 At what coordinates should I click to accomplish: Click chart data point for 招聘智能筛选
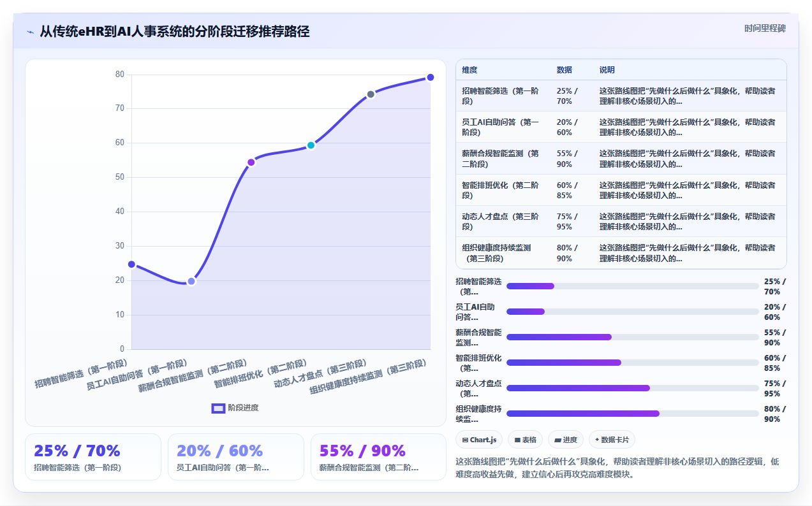pos(131,264)
